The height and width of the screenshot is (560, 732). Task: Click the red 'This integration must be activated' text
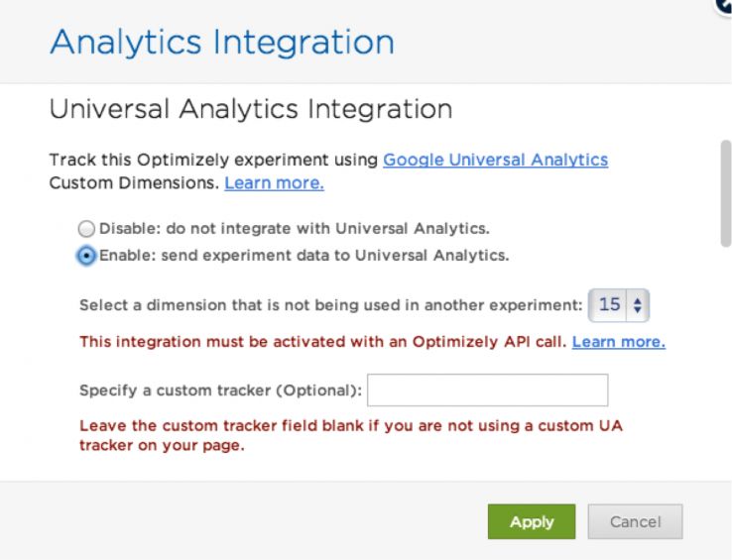coord(322,342)
